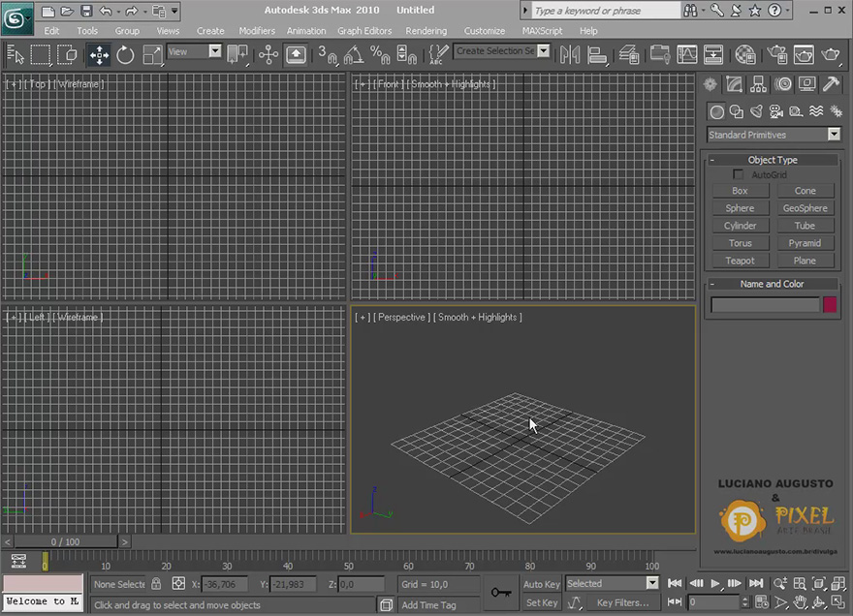The image size is (853, 616).
Task: Select Lights category icon
Action: pos(756,111)
